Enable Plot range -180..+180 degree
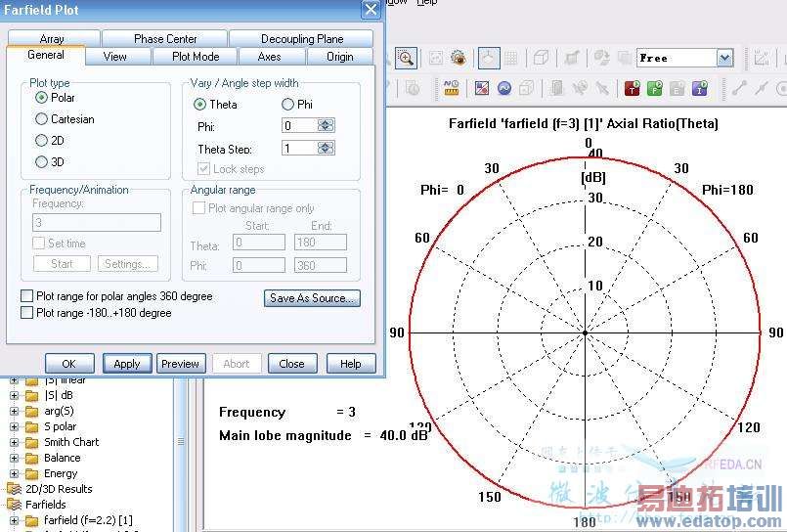Screen dimensions: 787x532 pos(27,313)
